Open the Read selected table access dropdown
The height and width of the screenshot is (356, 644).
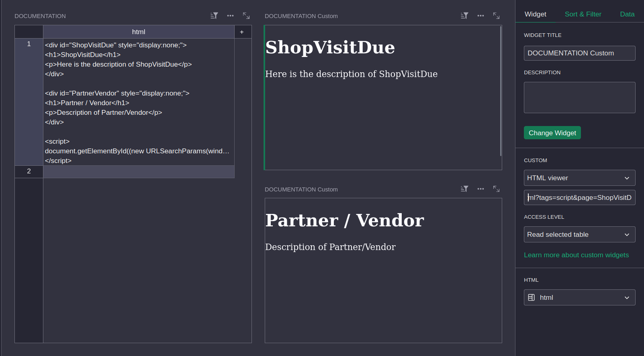(x=579, y=234)
